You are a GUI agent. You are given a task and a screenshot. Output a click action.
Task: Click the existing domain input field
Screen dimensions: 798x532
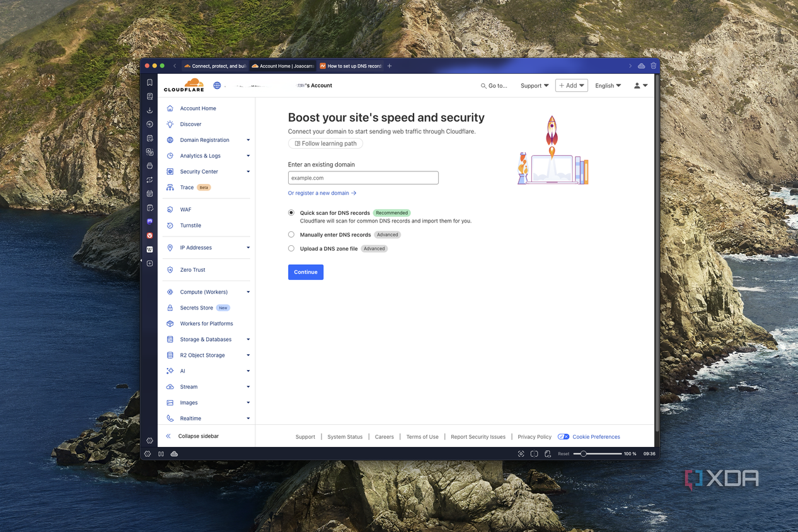363,178
